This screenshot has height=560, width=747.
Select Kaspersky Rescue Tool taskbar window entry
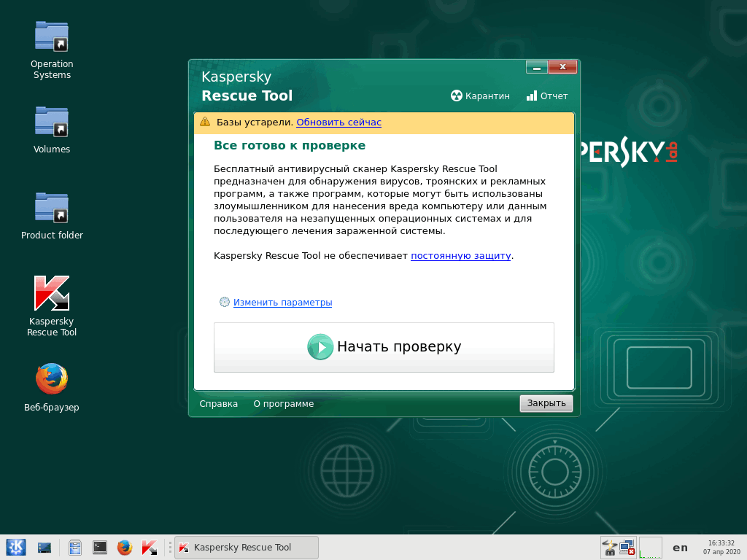(x=247, y=548)
